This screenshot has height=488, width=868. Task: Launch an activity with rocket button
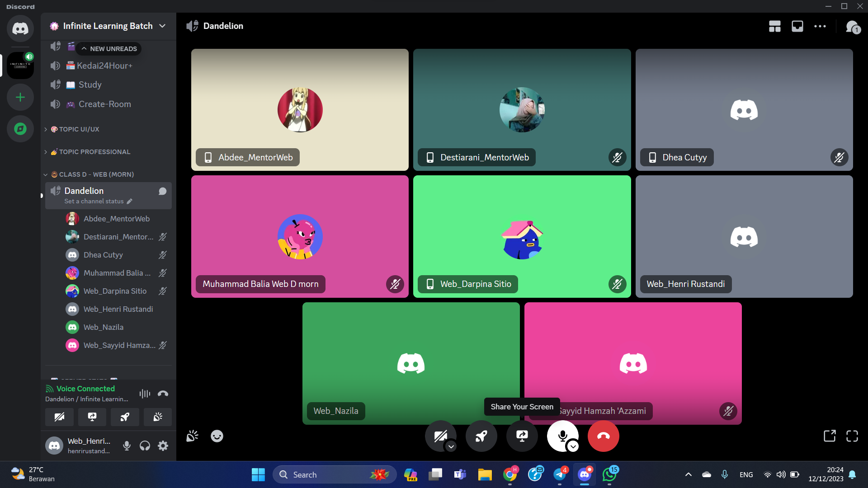(481, 436)
